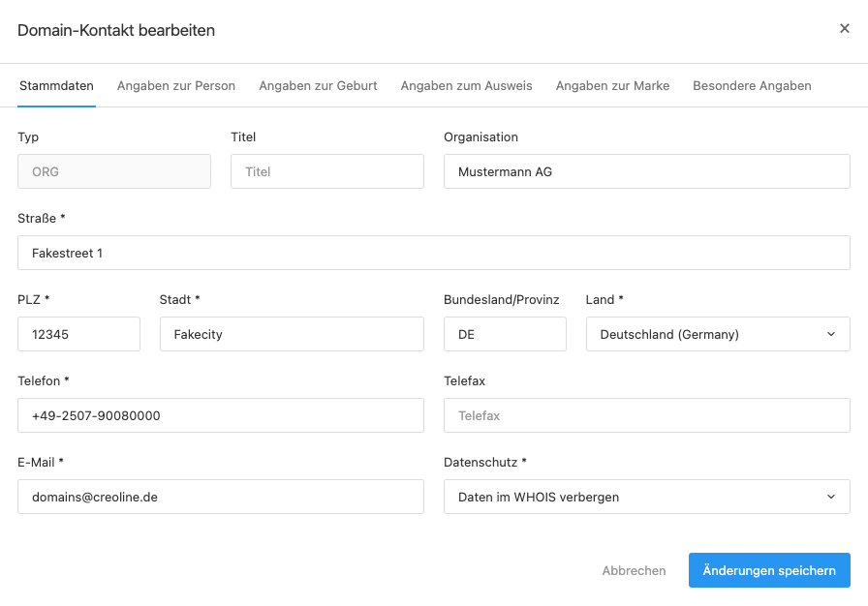868x606 pixels.
Task: Click the E-Mail field with domains@creoline.de
Action: coord(220,497)
